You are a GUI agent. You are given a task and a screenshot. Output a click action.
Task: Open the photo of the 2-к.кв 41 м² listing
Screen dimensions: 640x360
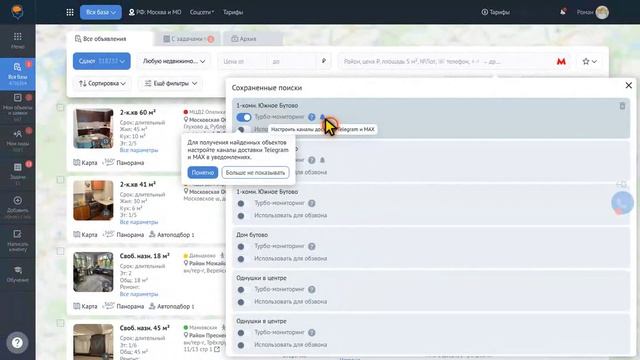click(x=93, y=200)
